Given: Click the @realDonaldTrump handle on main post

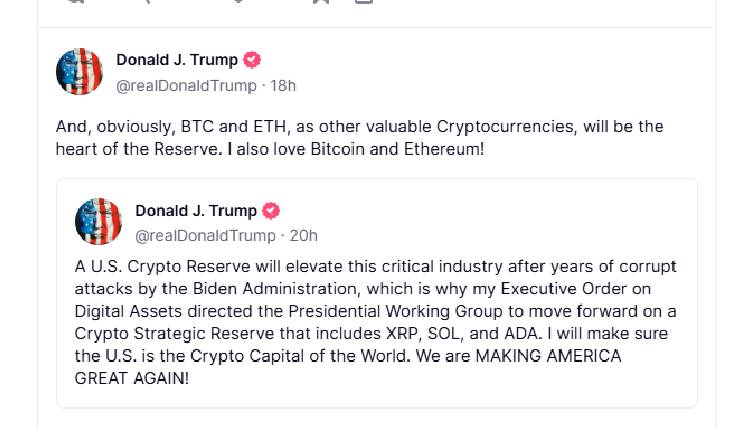Looking at the screenshot, I should click(186, 85).
